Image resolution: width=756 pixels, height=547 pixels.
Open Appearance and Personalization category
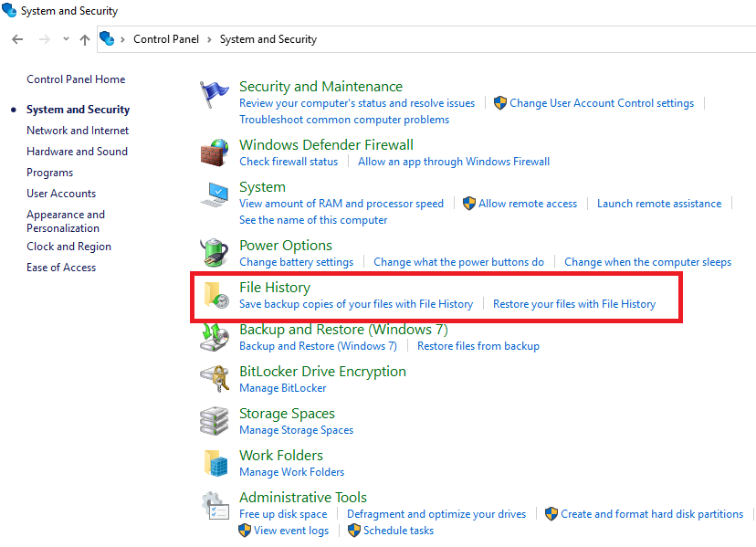click(66, 221)
